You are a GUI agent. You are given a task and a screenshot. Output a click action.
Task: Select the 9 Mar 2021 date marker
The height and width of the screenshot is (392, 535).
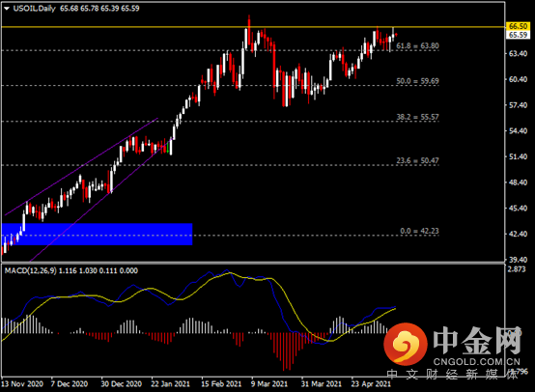(269, 384)
